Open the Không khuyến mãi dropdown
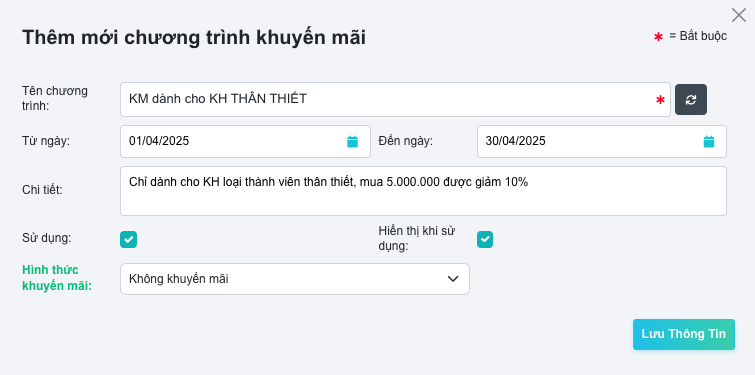Image resolution: width=755 pixels, height=375 pixels. (x=295, y=279)
